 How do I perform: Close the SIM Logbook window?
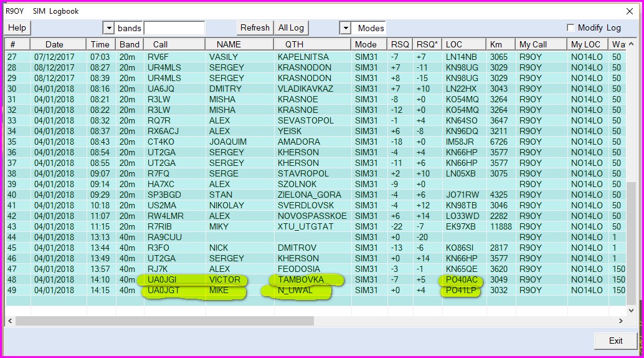click(629, 11)
